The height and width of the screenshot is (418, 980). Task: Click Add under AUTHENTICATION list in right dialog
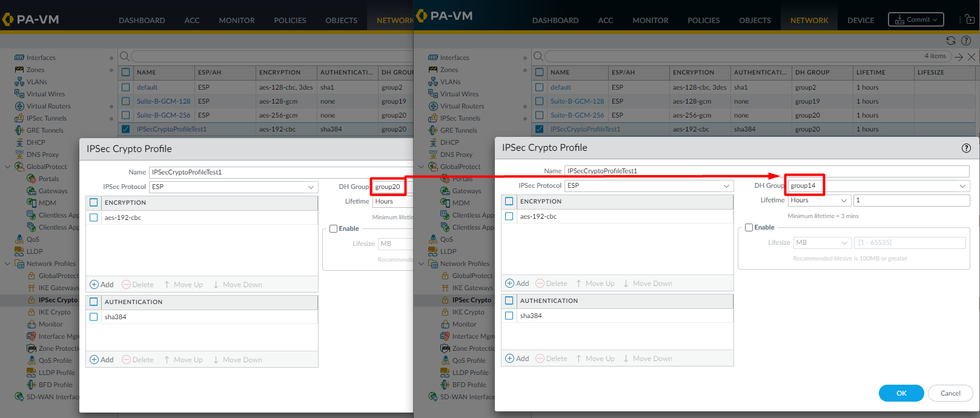coord(517,359)
